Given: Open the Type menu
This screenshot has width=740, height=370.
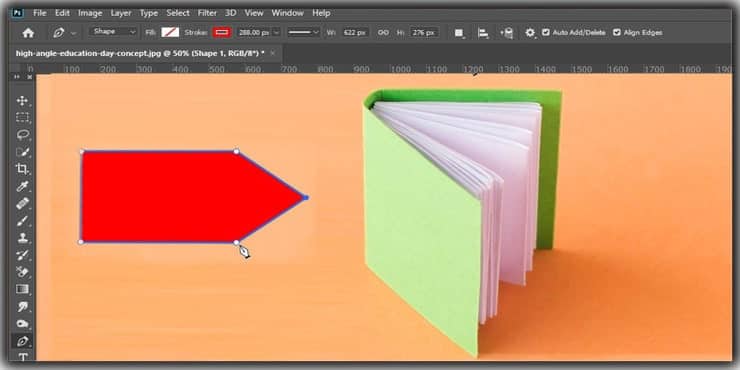Looking at the screenshot, I should 149,13.
